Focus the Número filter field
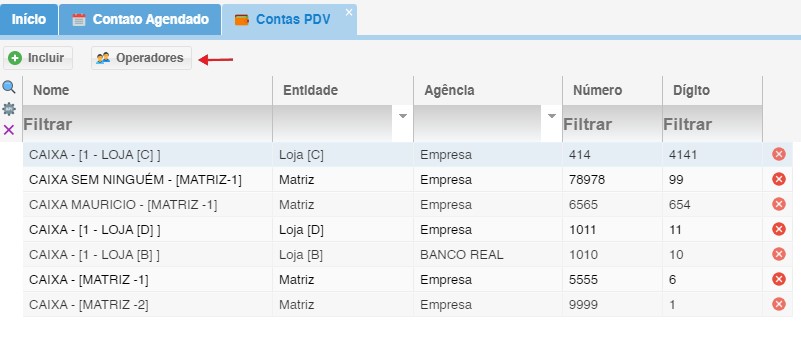Viewport: 801px width, 362px height. pos(612,124)
